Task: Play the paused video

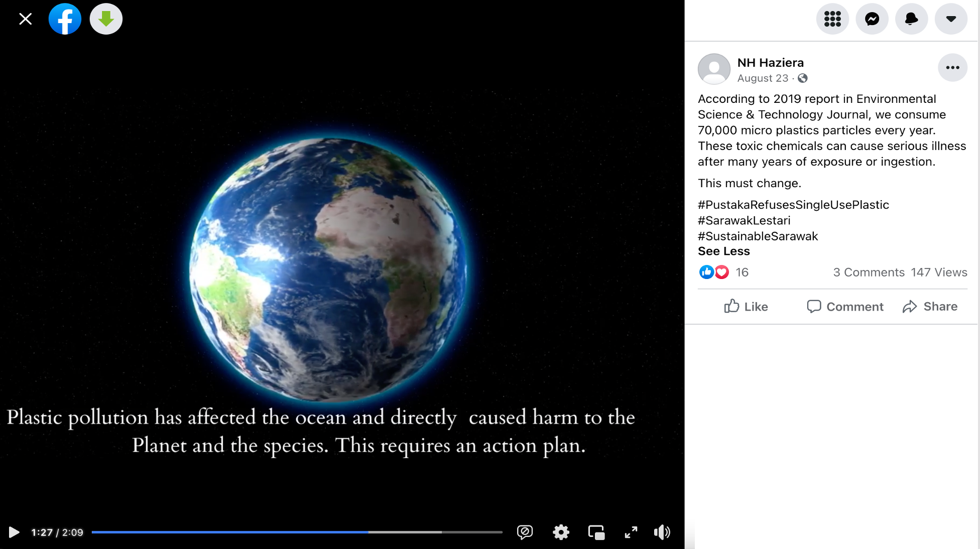Action: [14, 532]
